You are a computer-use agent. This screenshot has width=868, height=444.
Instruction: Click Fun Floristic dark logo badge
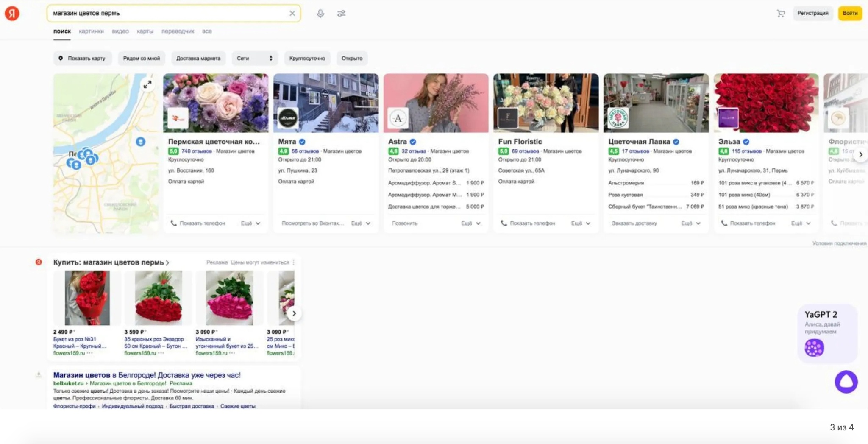coord(508,118)
